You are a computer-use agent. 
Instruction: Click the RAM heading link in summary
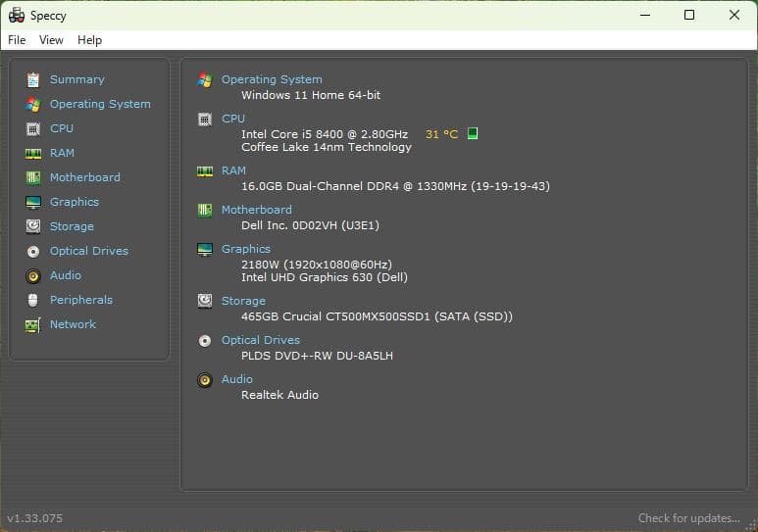[233, 170]
